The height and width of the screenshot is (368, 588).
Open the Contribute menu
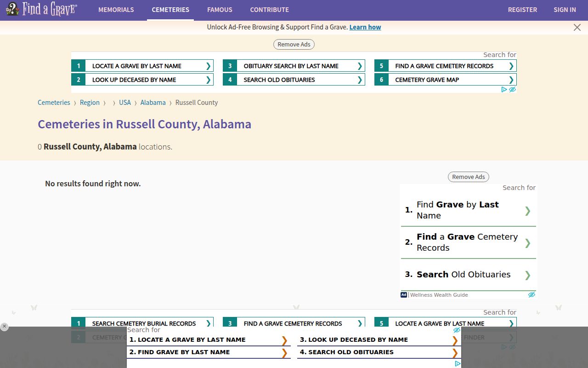270,10
